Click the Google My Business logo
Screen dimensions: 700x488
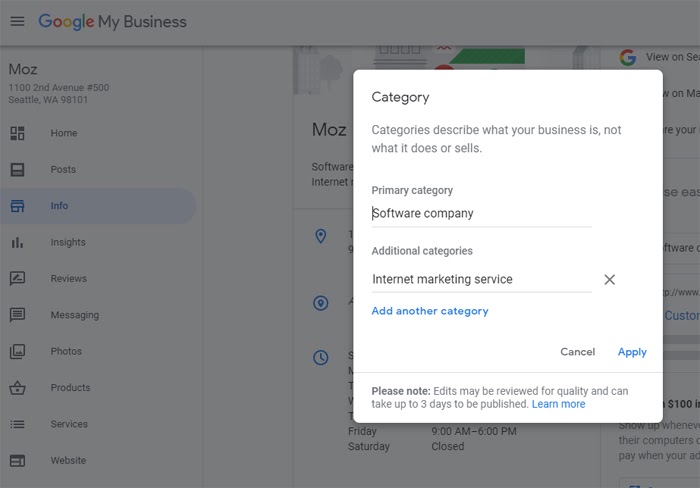[112, 21]
